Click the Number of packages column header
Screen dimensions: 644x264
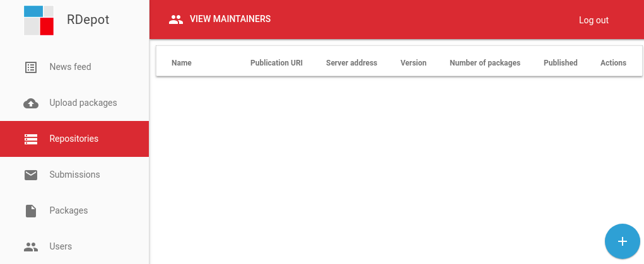click(x=485, y=63)
